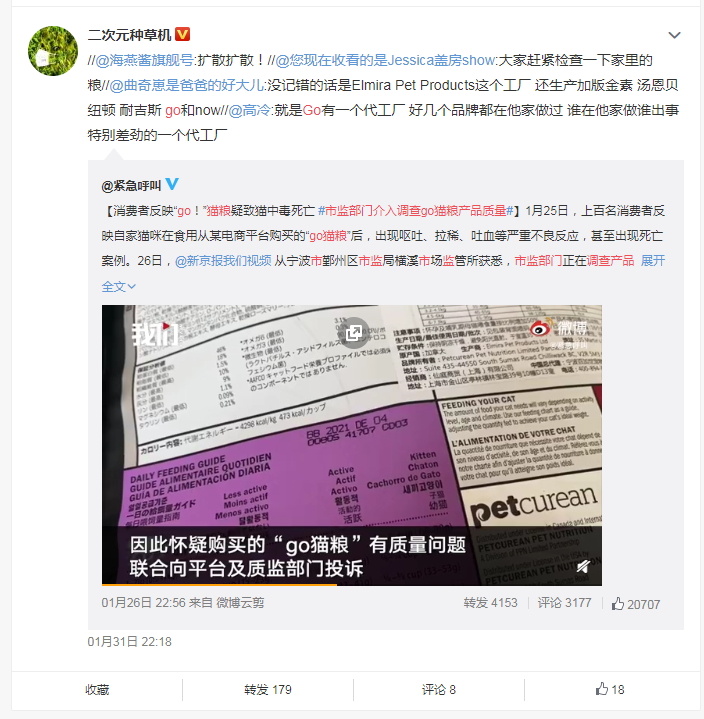
Task: Play the cat food label video thumbnail
Action: pos(352,445)
